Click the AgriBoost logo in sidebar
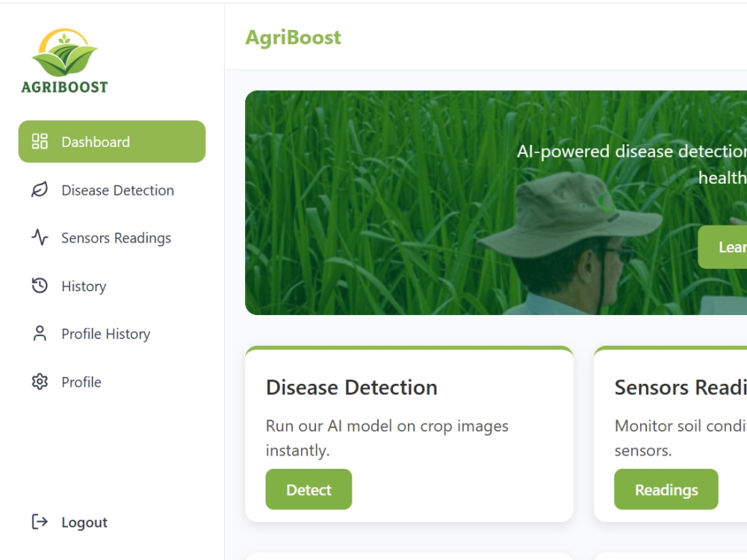This screenshot has width=747, height=560. click(65, 60)
